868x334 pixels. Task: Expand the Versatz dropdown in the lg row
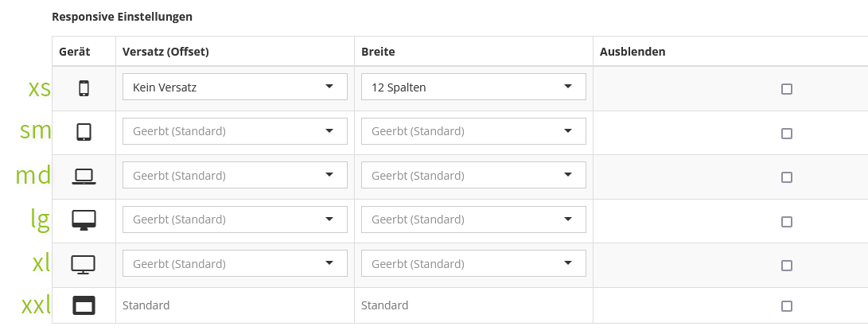[x=235, y=219]
